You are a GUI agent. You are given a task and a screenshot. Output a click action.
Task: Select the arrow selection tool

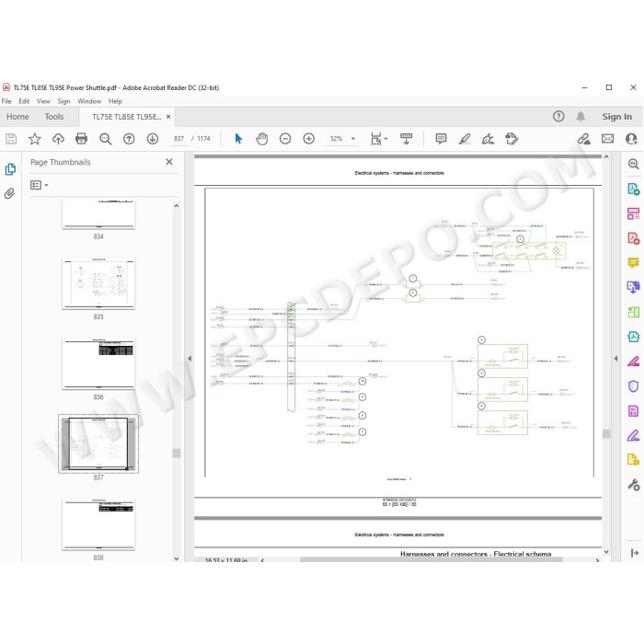tap(238, 139)
